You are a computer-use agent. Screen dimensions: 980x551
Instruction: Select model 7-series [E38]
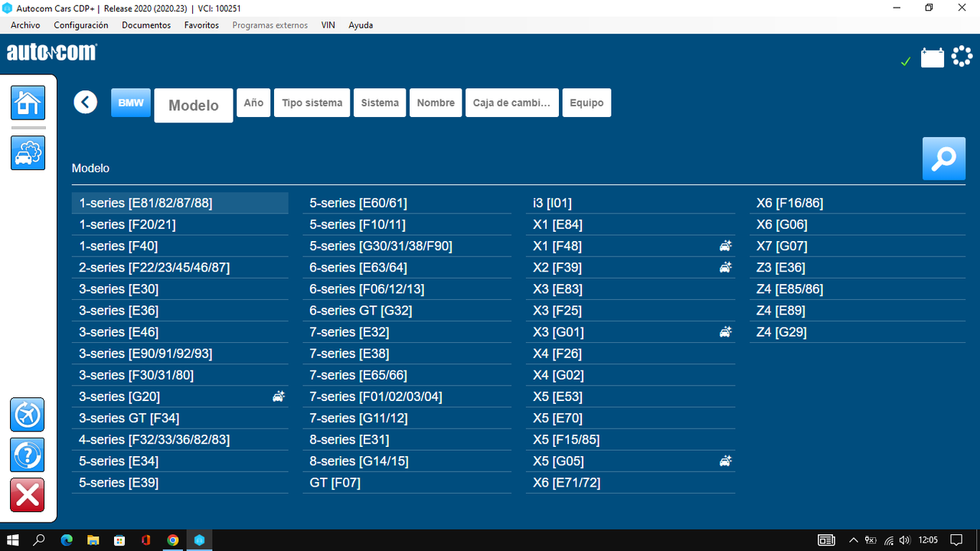[407, 354]
